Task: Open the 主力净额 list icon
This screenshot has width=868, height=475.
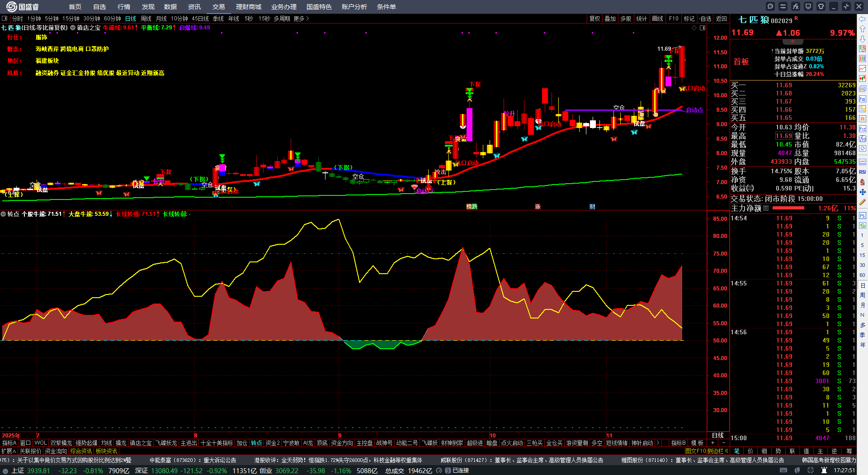Action: point(766,208)
